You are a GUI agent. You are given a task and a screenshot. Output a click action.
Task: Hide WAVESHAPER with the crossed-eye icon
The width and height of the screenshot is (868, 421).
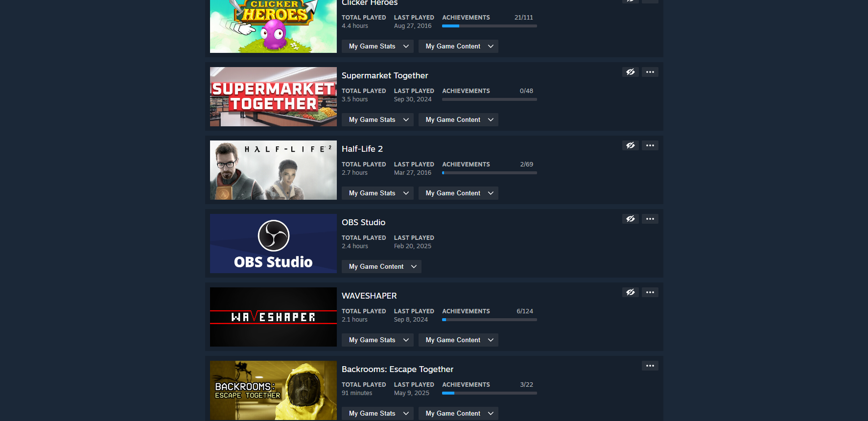pos(631,292)
